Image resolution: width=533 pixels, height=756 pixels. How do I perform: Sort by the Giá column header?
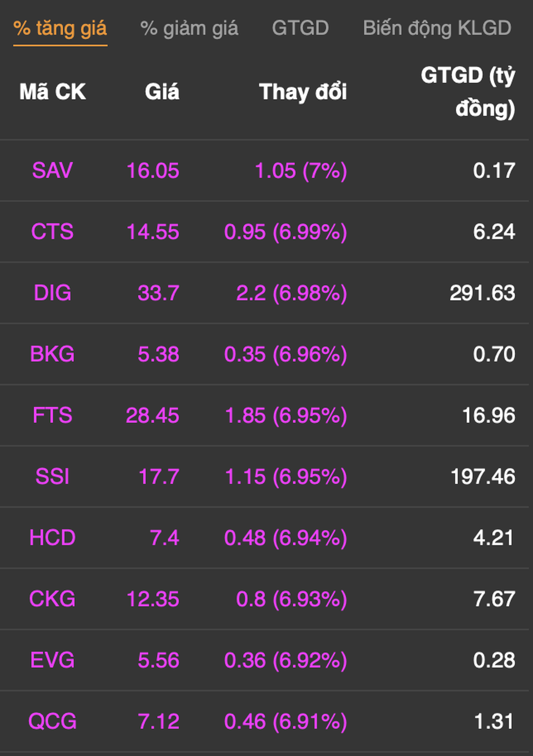162,92
